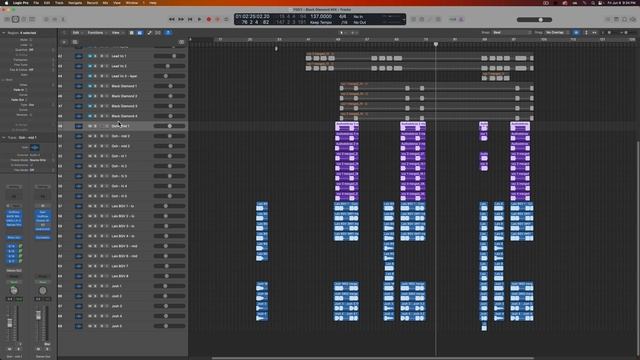This screenshot has width=640, height=360.
Task: Record-enable the Black Diamond 1 track
Action: 102,86
